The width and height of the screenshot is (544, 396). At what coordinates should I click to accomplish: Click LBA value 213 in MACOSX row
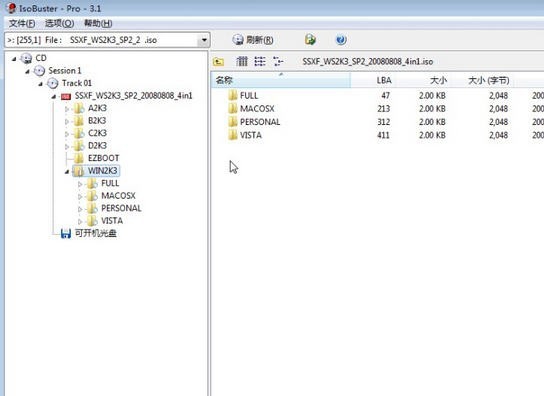(x=384, y=109)
